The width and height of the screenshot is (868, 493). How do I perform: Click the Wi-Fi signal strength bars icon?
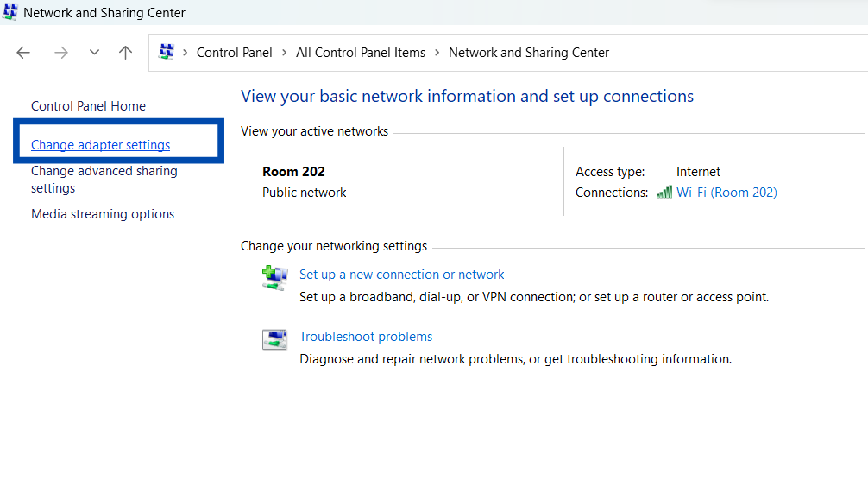[664, 193]
